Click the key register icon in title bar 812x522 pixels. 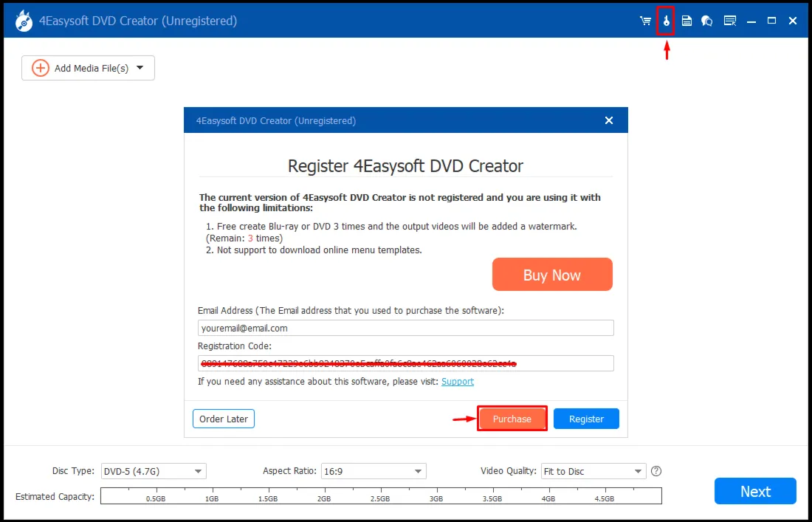coord(666,21)
